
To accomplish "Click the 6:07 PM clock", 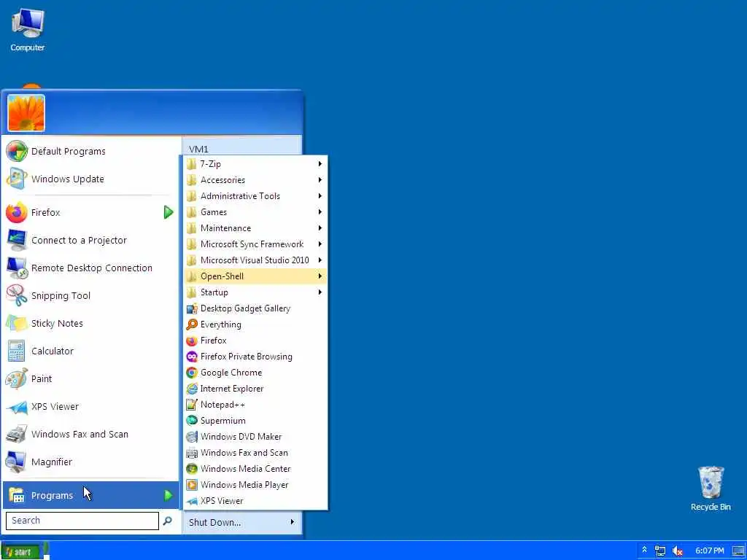I will [x=709, y=551].
